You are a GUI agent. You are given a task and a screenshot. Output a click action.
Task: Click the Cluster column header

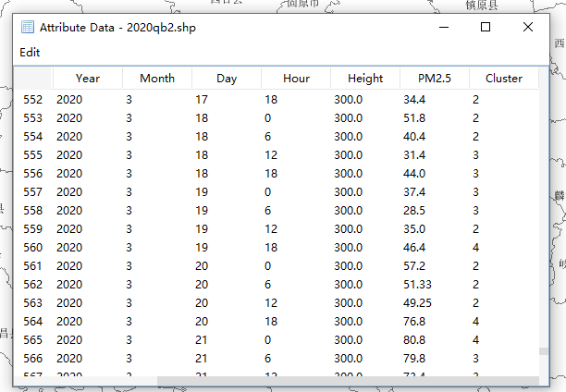[504, 79]
